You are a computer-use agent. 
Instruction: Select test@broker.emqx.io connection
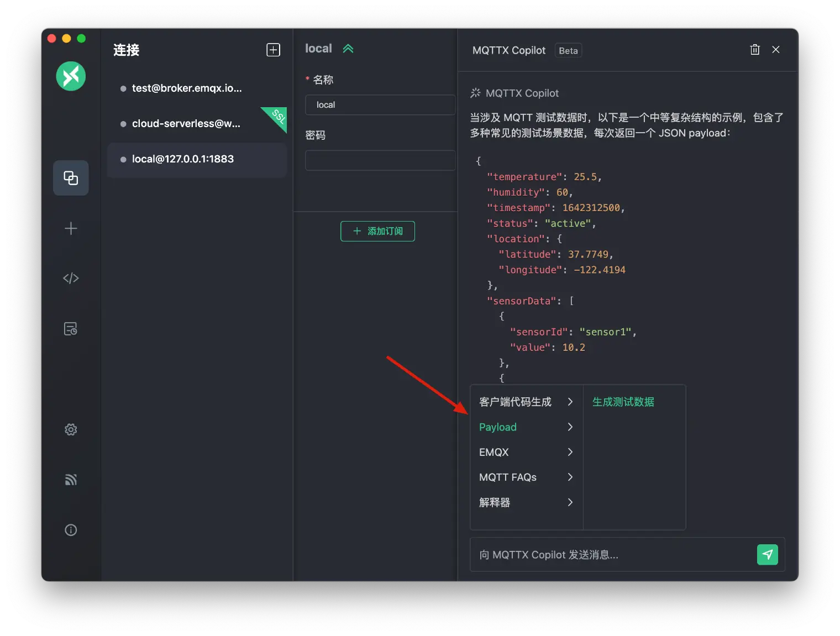[197, 88]
